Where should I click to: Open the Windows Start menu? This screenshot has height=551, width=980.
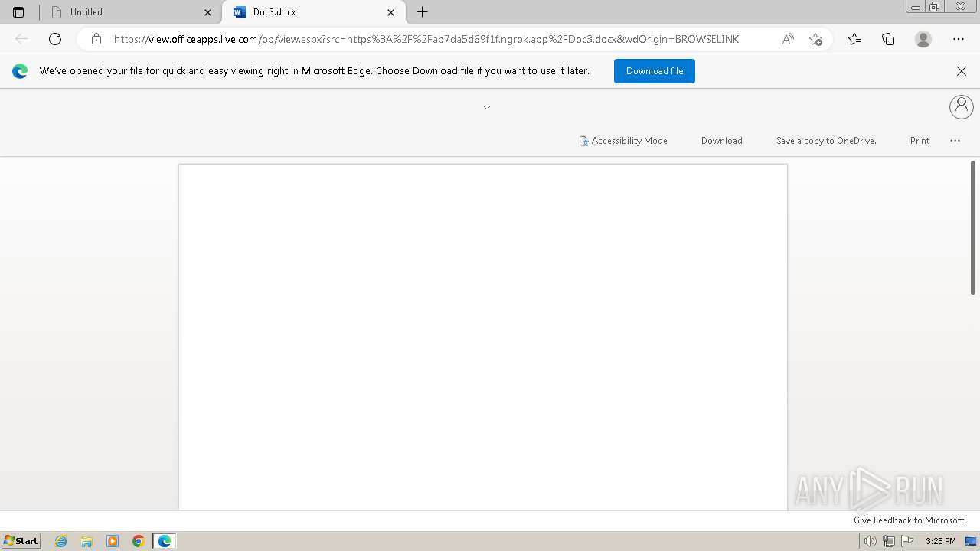pos(21,541)
